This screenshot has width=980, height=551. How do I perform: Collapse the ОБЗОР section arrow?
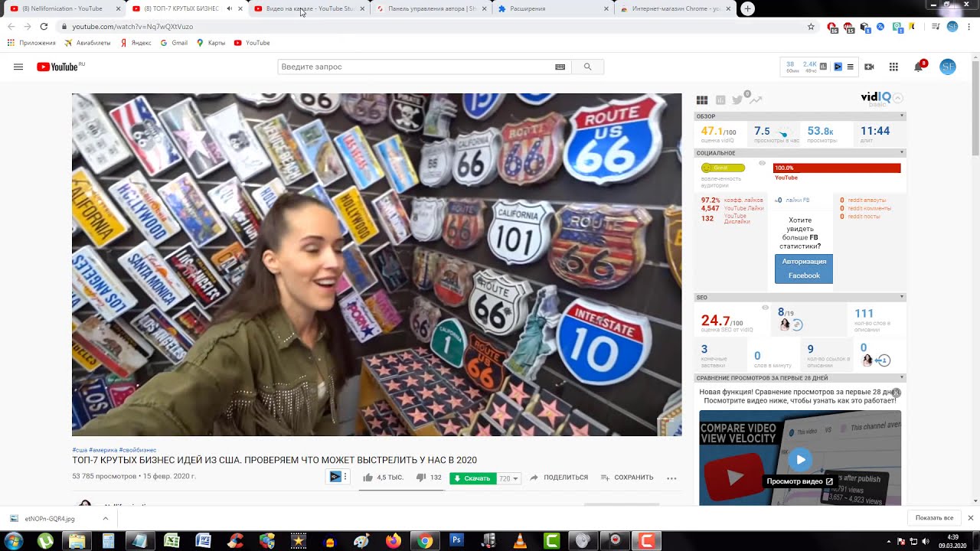[x=902, y=116]
